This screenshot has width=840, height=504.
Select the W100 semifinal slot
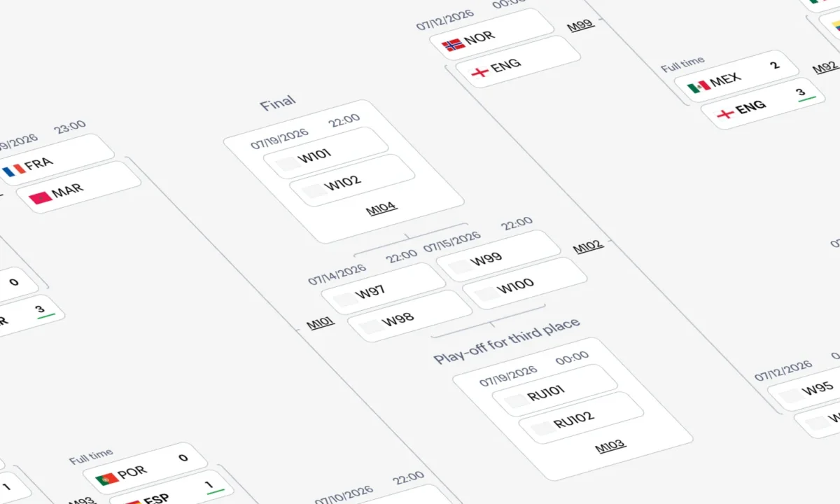pos(525,283)
